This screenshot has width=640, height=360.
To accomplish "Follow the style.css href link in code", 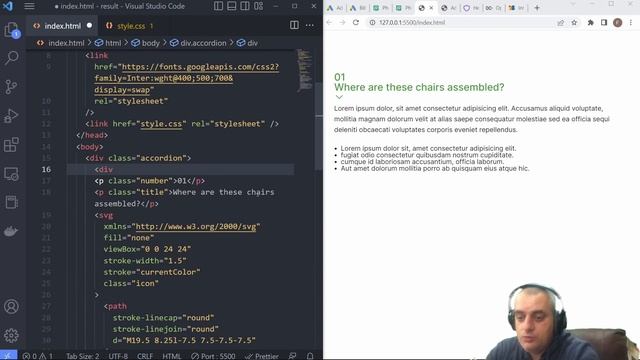I will pos(163,124).
